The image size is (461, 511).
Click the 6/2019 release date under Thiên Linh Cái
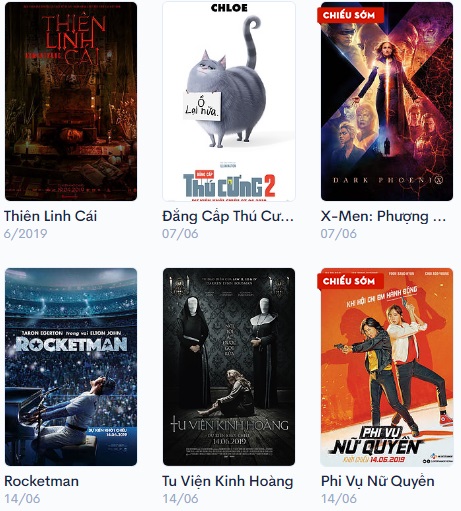(25, 234)
